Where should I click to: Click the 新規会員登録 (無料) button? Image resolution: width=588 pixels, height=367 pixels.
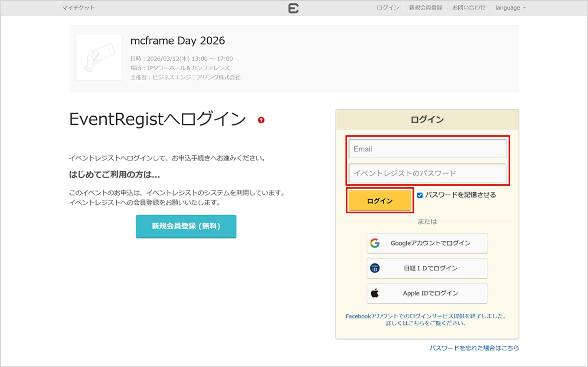[x=186, y=226]
